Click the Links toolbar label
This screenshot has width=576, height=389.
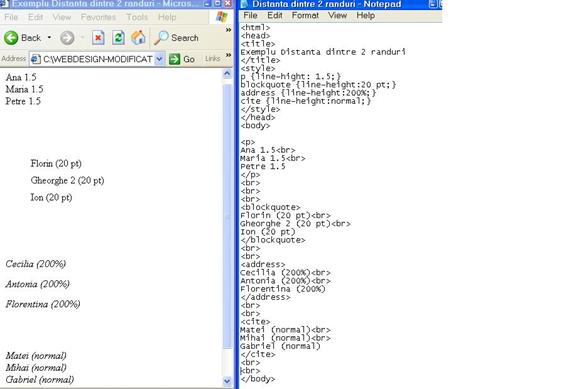click(x=213, y=59)
